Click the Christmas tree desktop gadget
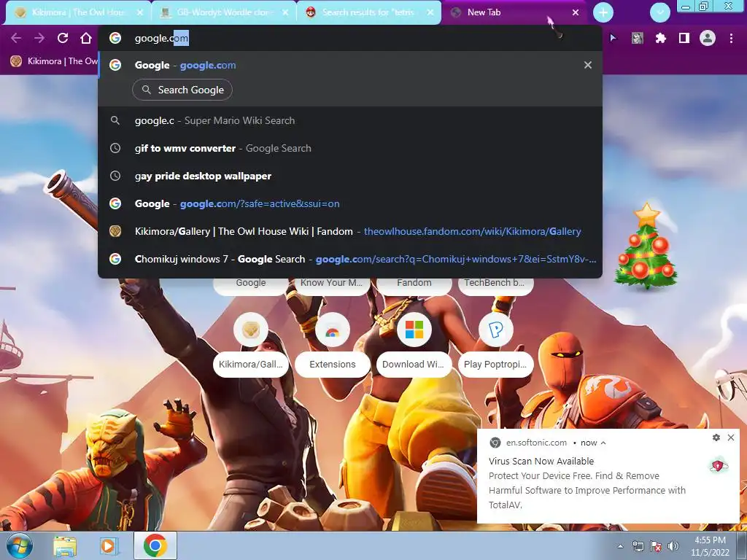The height and width of the screenshot is (560, 747). click(x=646, y=246)
